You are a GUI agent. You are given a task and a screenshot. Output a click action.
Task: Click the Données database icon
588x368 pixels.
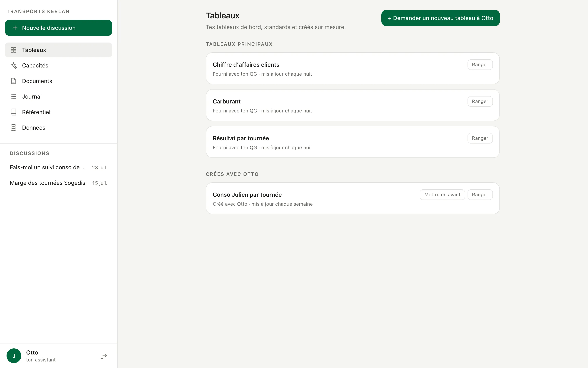pos(14,128)
